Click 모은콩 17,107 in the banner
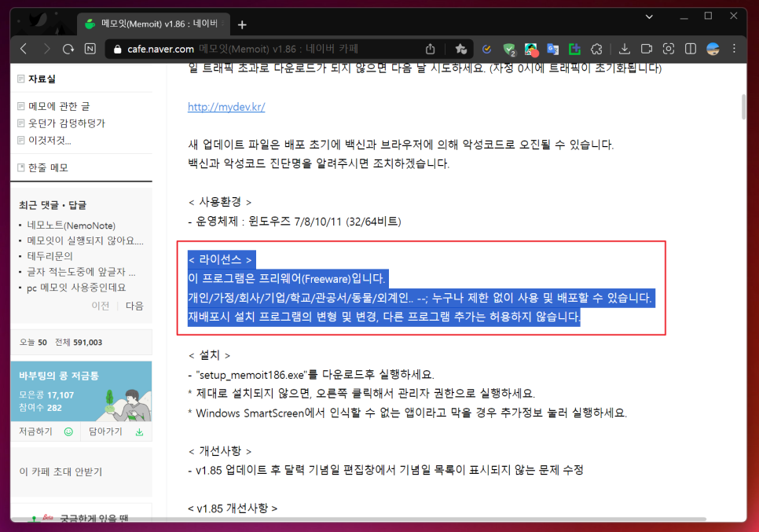The image size is (759, 532). pyautogui.click(x=46, y=395)
